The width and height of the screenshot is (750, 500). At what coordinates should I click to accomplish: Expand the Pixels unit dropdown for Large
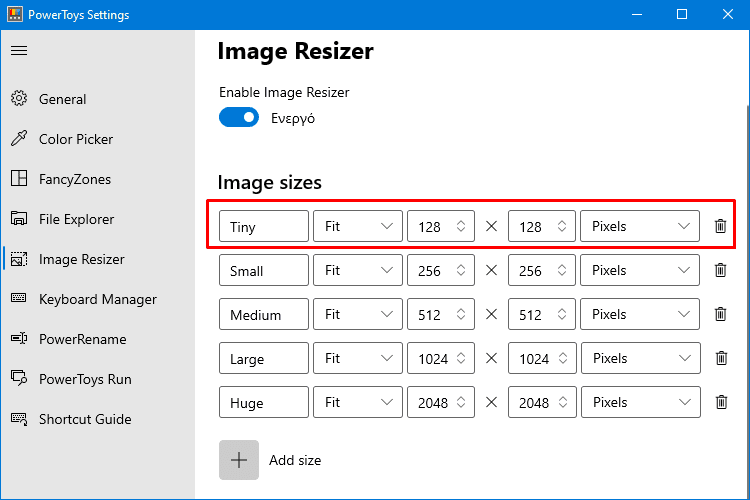click(x=641, y=358)
